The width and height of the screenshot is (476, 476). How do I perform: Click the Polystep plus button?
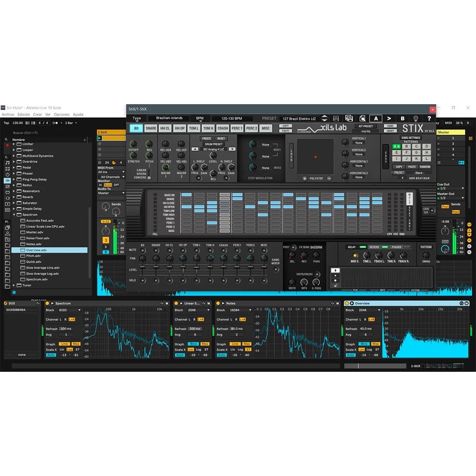[304, 178]
